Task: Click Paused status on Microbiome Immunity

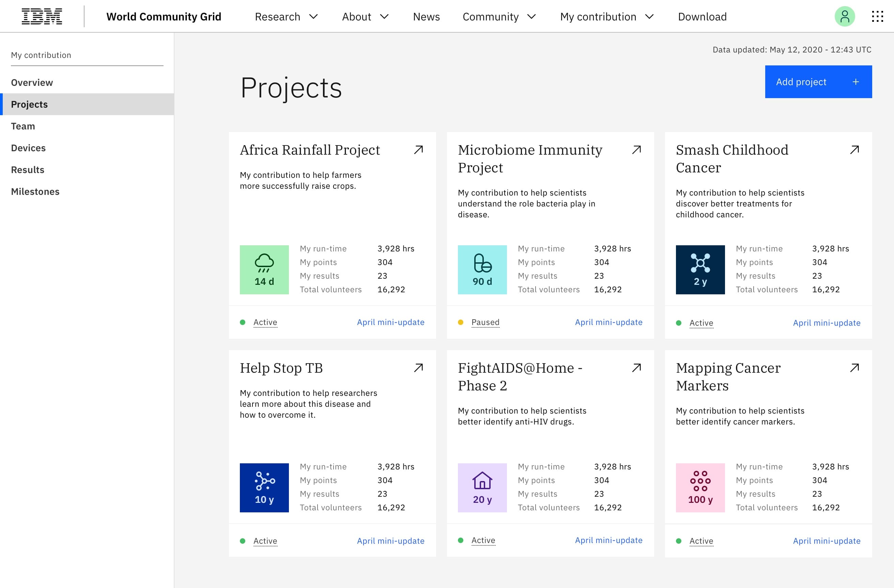Action: coord(485,322)
